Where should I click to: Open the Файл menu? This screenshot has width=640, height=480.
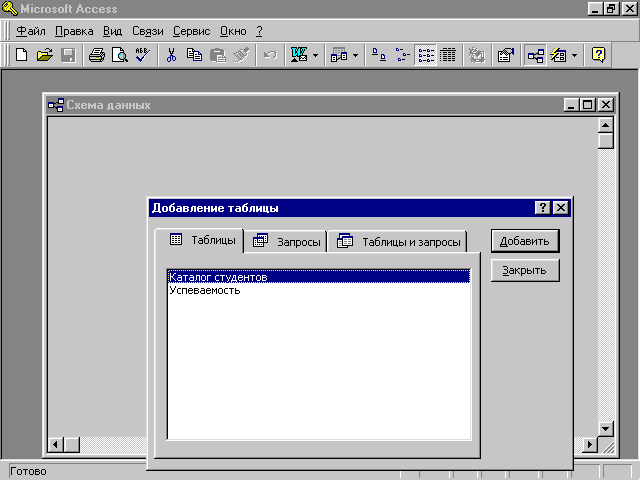click(31, 31)
